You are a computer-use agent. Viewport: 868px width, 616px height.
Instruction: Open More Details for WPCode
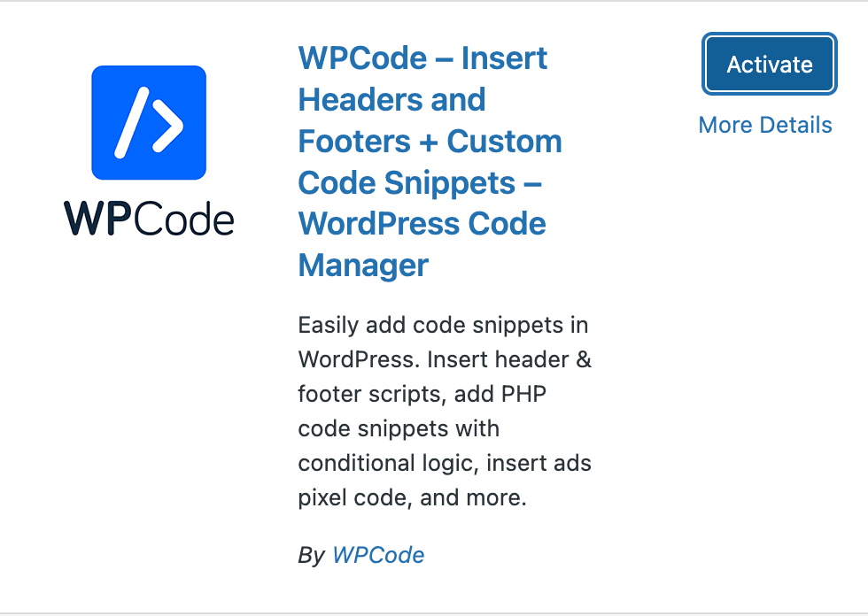[765, 125]
